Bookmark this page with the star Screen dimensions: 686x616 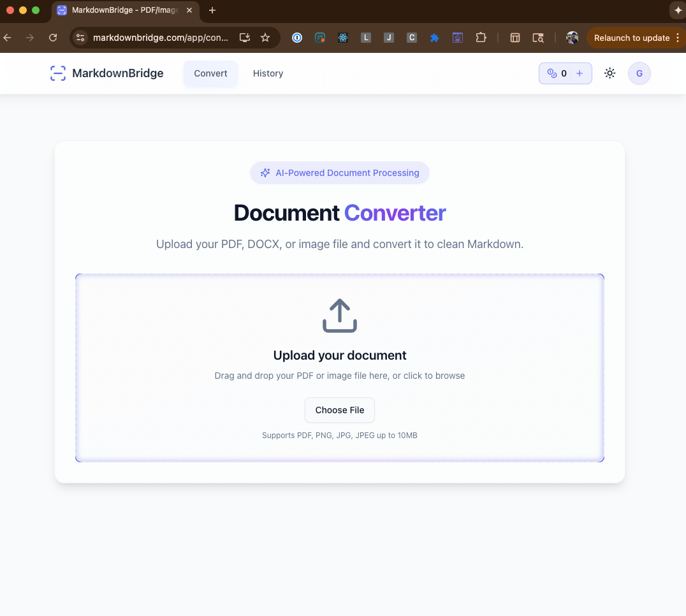click(265, 38)
